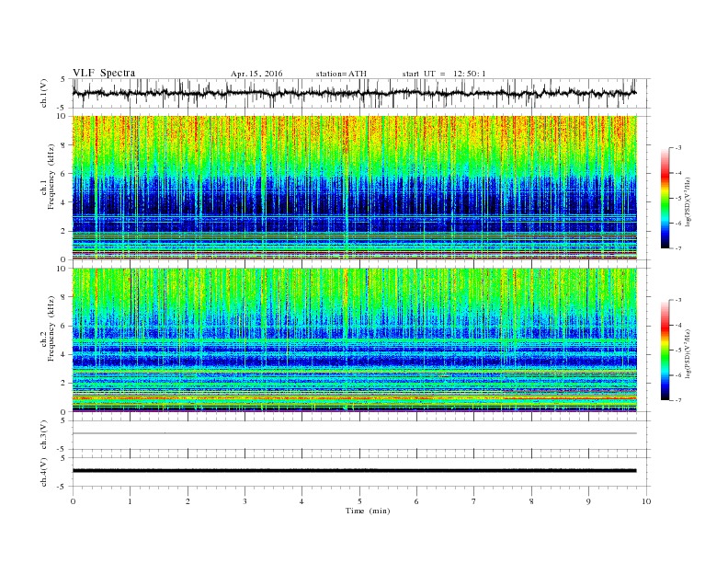
Task: Click the '-7' value on ch.2 color bar
Action: (x=678, y=400)
